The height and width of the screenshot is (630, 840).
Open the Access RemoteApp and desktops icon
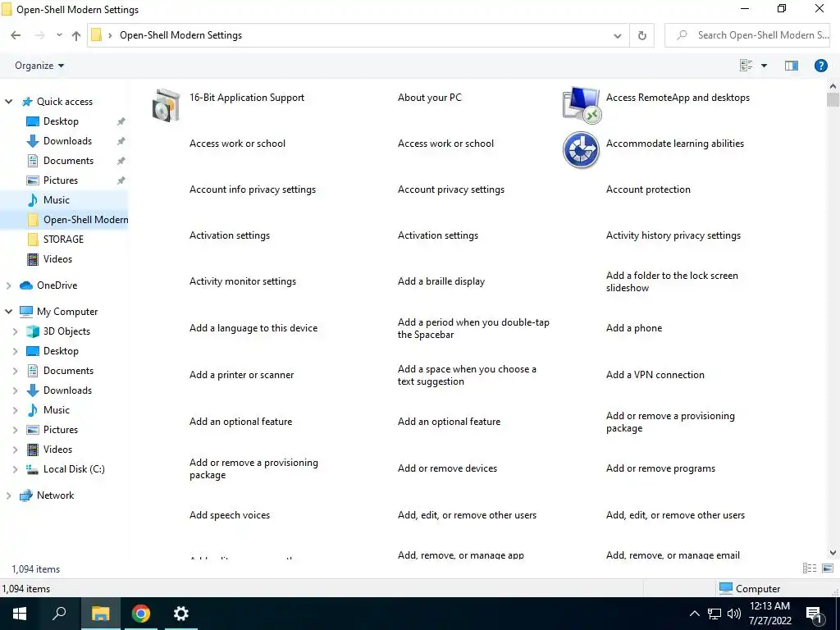[x=582, y=104]
